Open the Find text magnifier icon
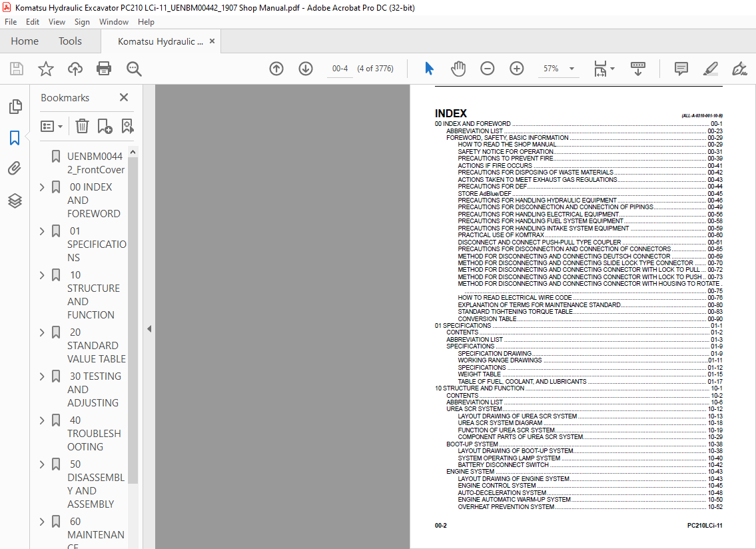This screenshot has height=549, width=756. (x=134, y=69)
